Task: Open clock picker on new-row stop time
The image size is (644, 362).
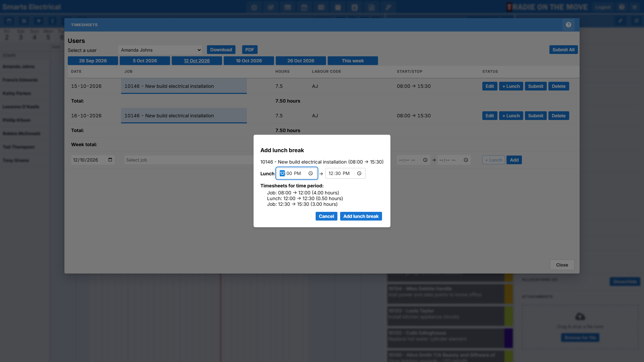Action: click(466, 160)
